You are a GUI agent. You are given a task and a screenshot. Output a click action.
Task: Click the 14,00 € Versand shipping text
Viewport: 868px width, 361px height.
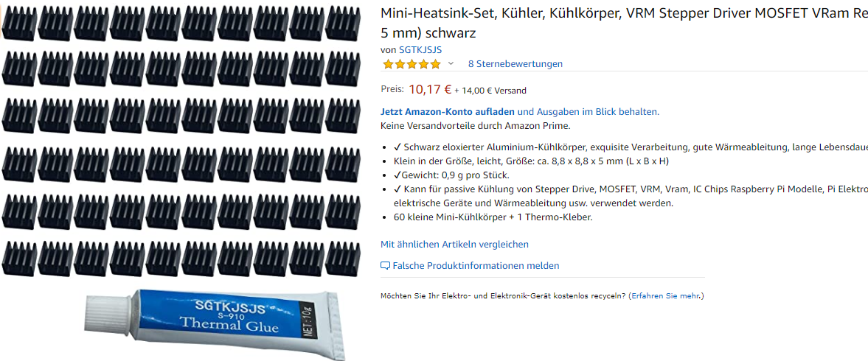(490, 91)
